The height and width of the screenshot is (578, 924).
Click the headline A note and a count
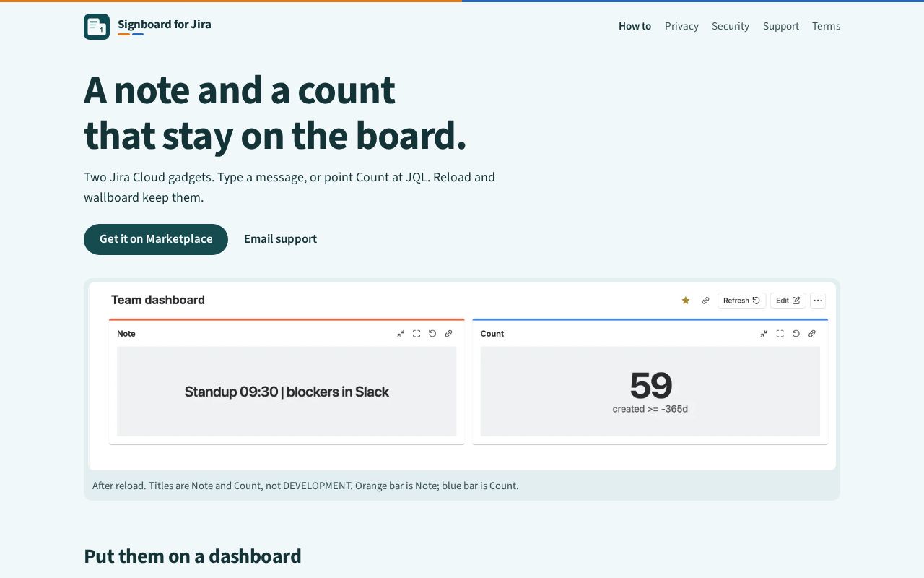240,90
